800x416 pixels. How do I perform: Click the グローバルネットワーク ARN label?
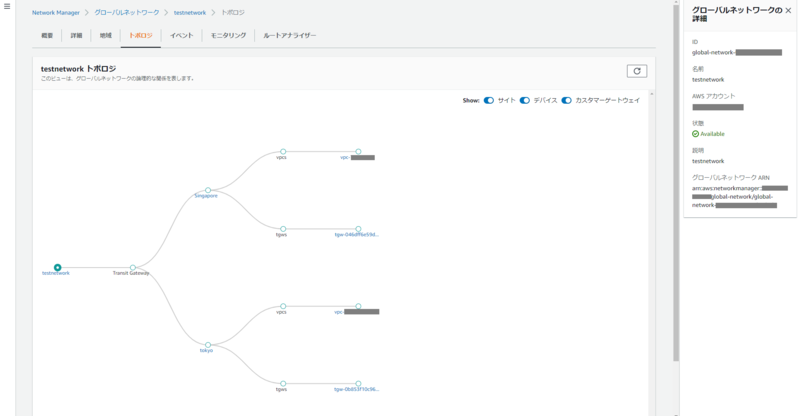[x=731, y=178]
